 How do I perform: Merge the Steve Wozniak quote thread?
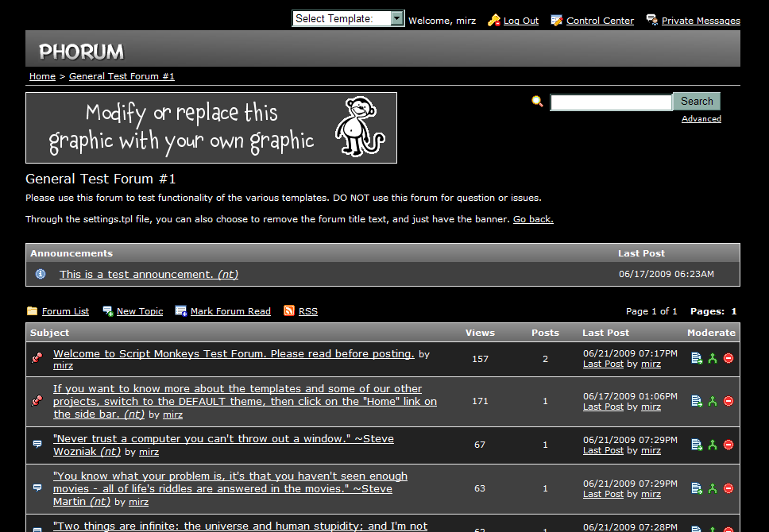tap(713, 445)
